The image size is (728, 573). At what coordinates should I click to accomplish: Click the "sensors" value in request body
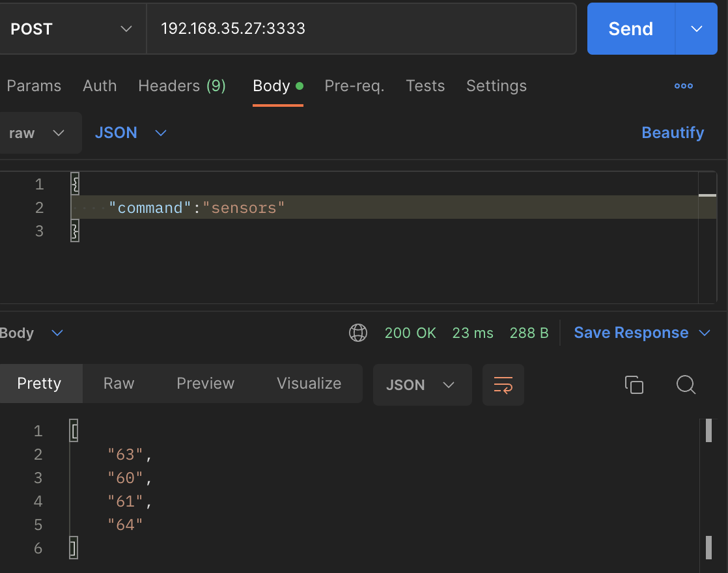click(244, 208)
